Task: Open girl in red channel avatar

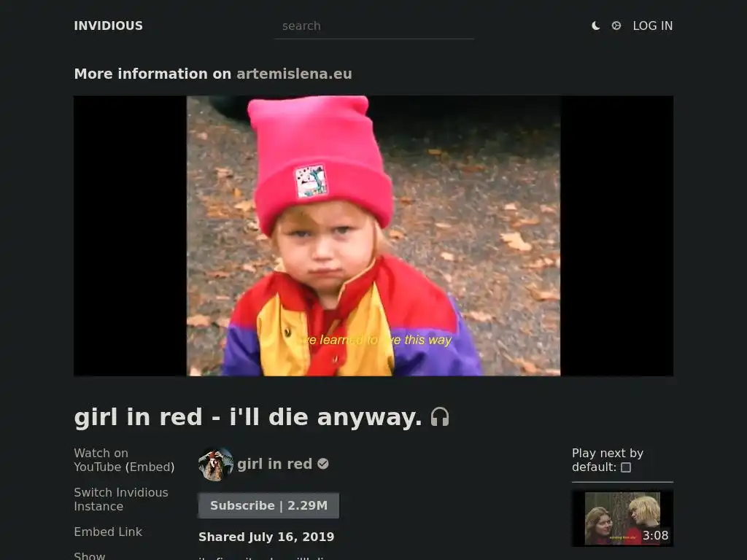Action: pos(216,464)
